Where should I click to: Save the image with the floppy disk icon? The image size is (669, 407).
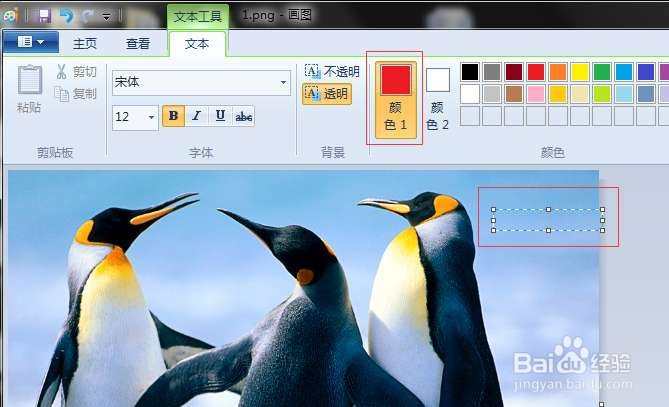click(x=44, y=16)
